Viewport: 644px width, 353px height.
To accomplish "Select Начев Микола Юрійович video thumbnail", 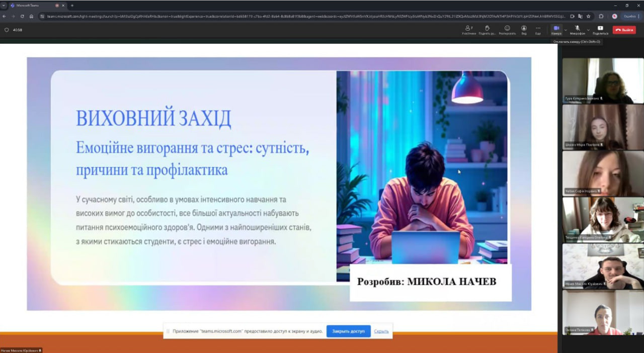I will [603, 266].
